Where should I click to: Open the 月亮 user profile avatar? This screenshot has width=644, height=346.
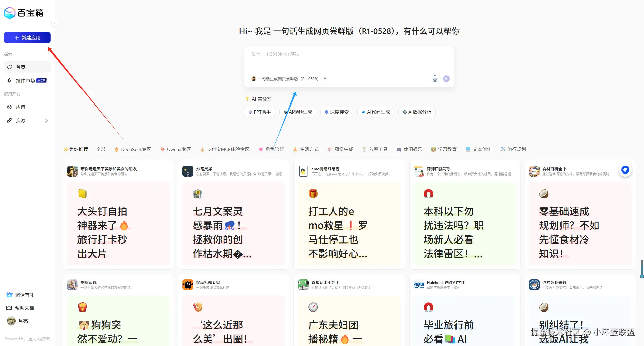(x=11, y=321)
